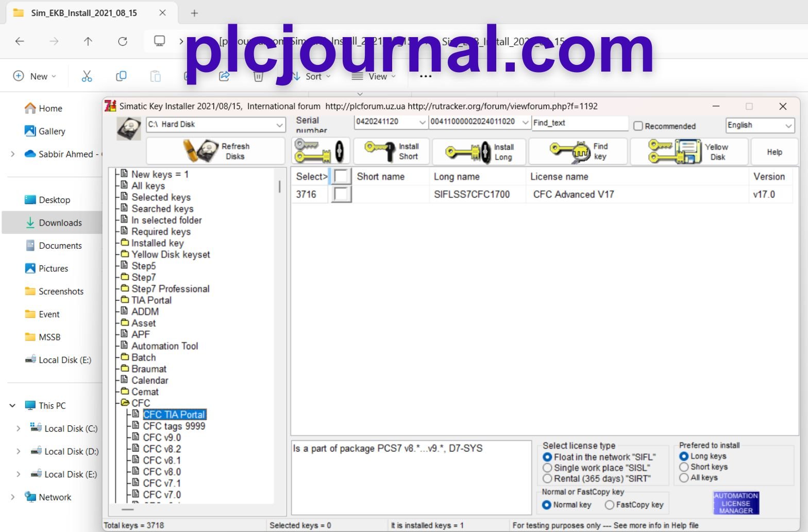
Task: Select Single work place SISL license
Action: [x=547, y=468]
